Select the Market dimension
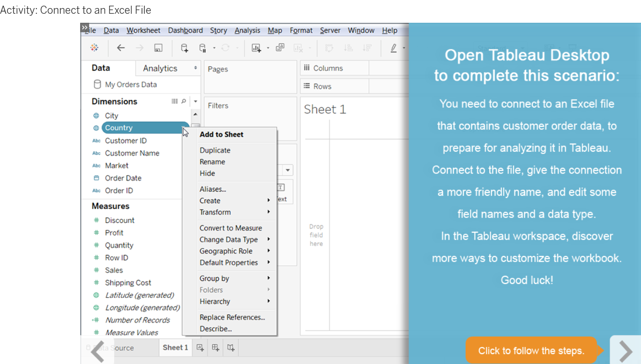 tap(117, 165)
